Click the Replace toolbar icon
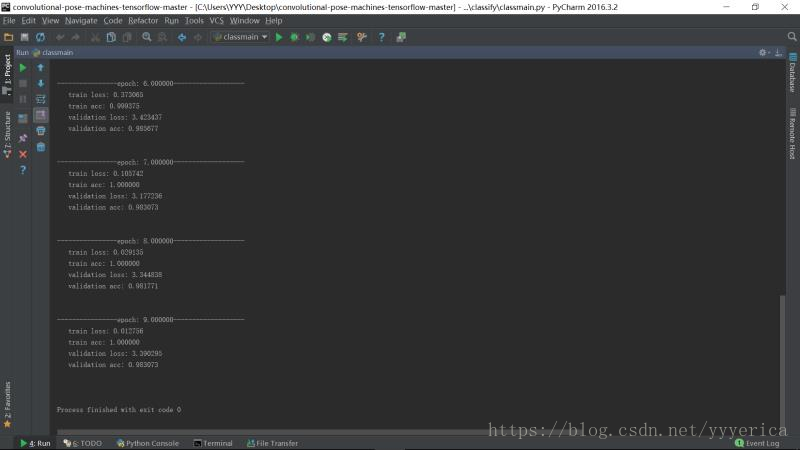Image resolution: width=800 pixels, height=450 pixels. click(x=162, y=37)
